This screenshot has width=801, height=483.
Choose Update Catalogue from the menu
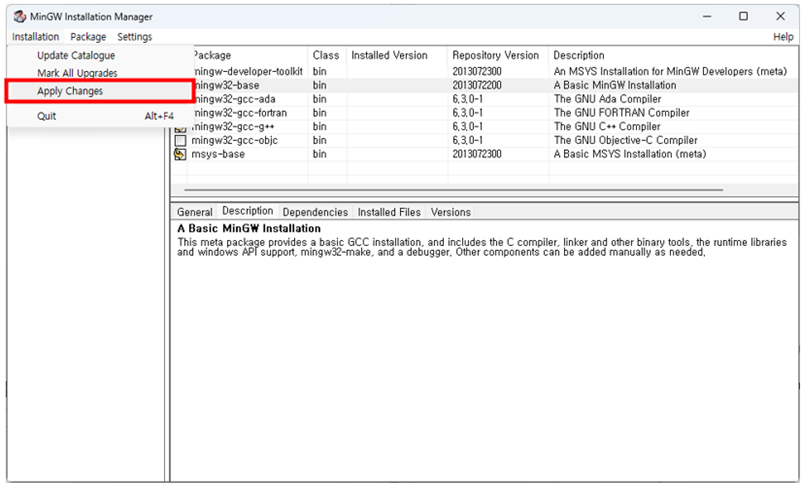pos(76,55)
